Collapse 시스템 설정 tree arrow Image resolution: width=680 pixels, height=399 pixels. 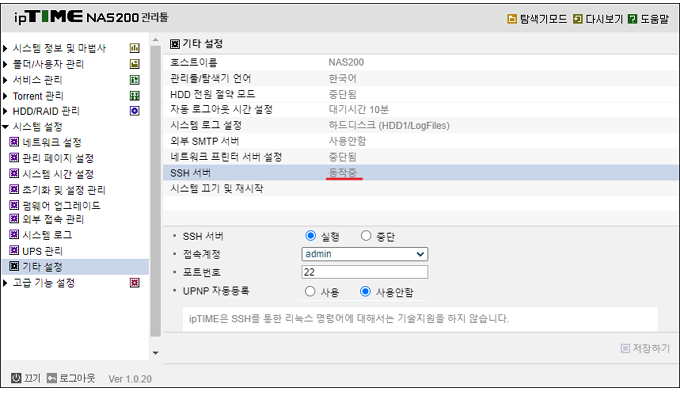[x=5, y=127]
